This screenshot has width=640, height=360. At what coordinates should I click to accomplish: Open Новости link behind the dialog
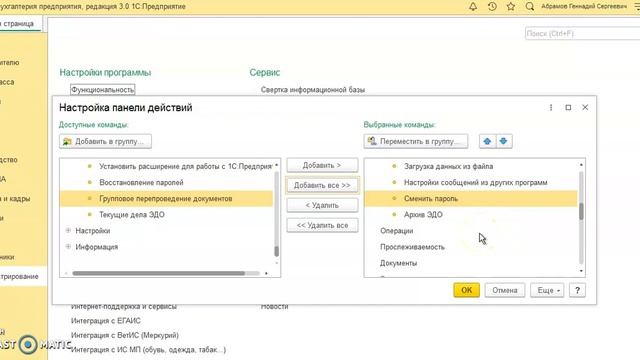tap(274, 307)
